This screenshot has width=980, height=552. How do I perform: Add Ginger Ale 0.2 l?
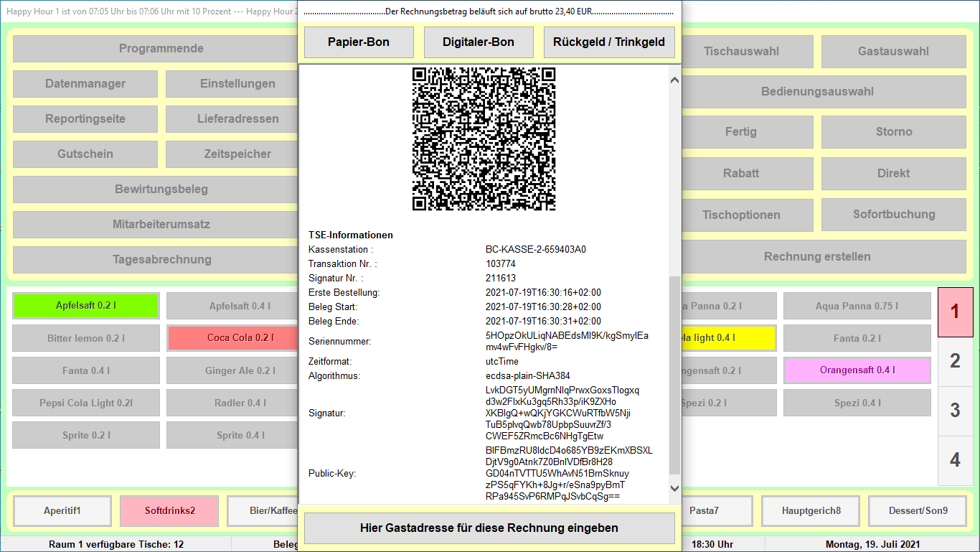pos(232,371)
